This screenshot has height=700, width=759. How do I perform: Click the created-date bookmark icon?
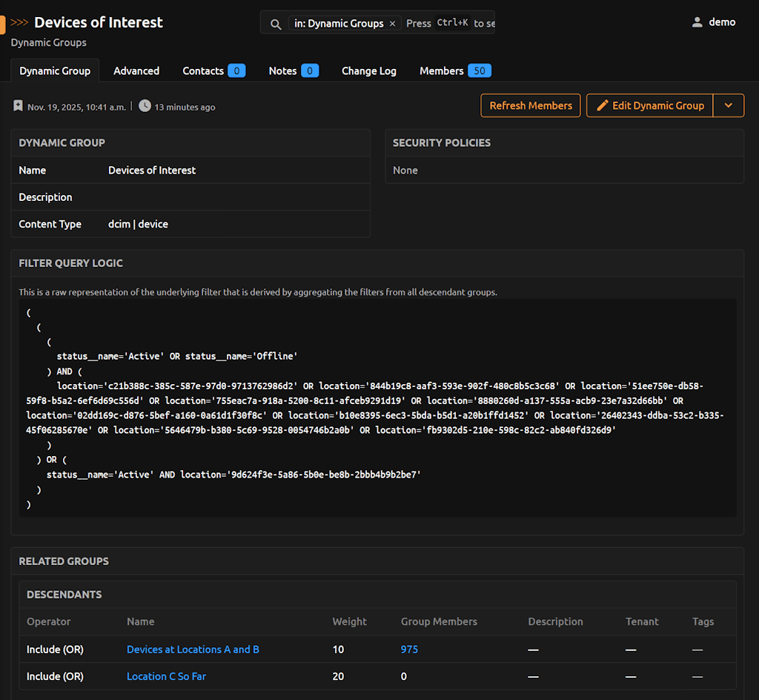pyautogui.click(x=18, y=106)
